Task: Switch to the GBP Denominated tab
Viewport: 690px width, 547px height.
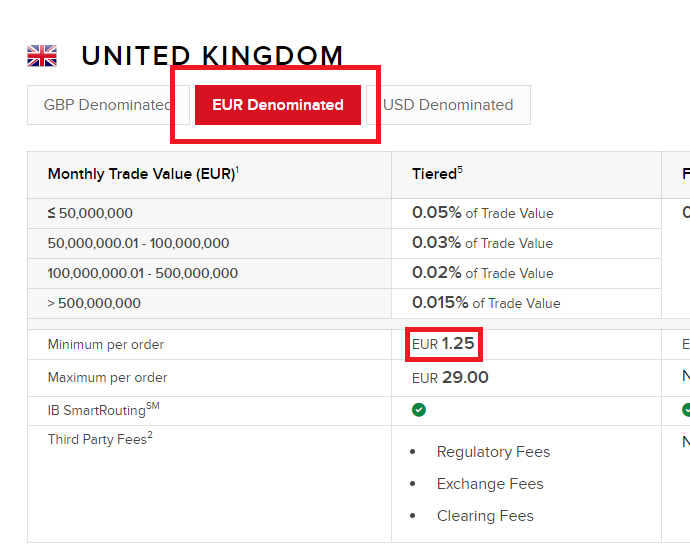Action: point(108,105)
